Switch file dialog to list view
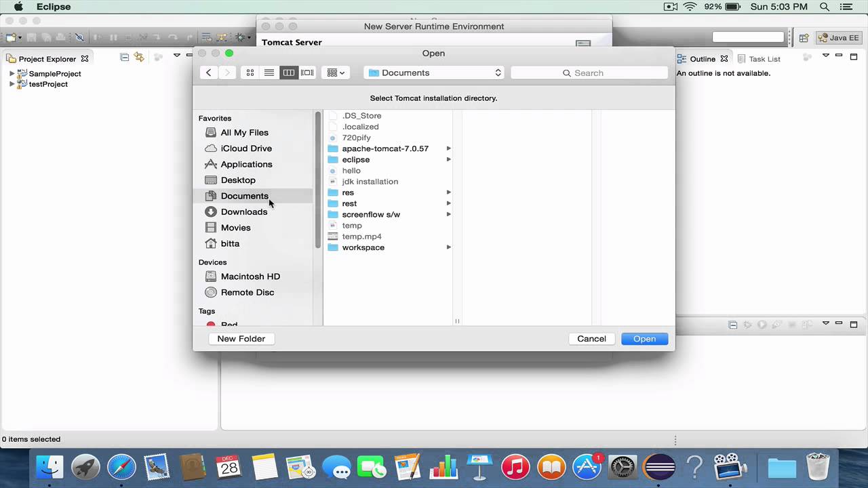868x488 pixels. [269, 73]
